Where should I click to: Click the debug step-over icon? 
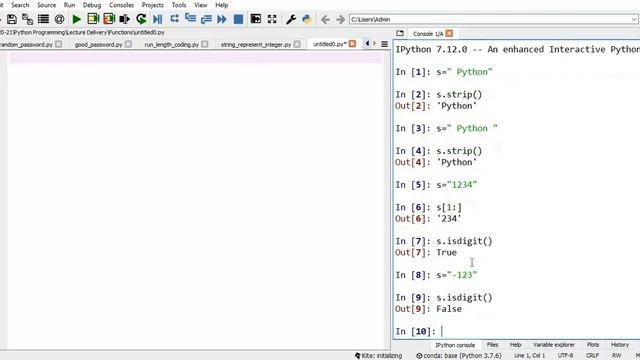pyautogui.click(x=174, y=19)
